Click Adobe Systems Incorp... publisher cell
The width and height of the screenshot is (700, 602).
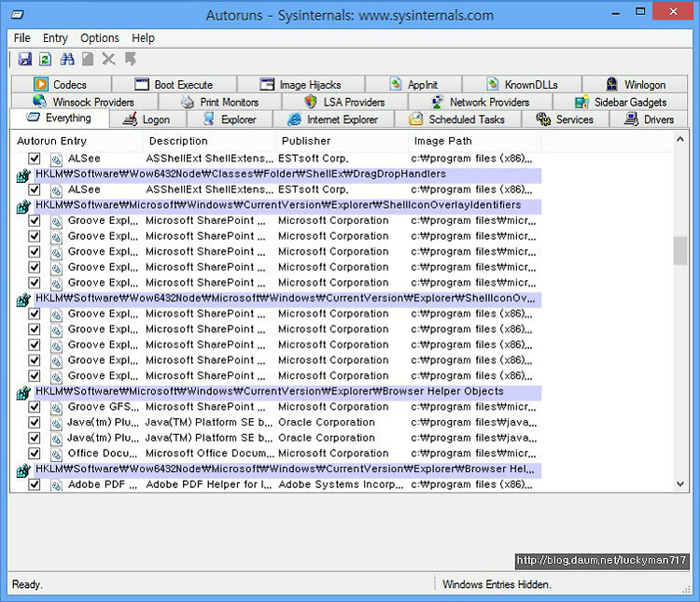click(341, 484)
